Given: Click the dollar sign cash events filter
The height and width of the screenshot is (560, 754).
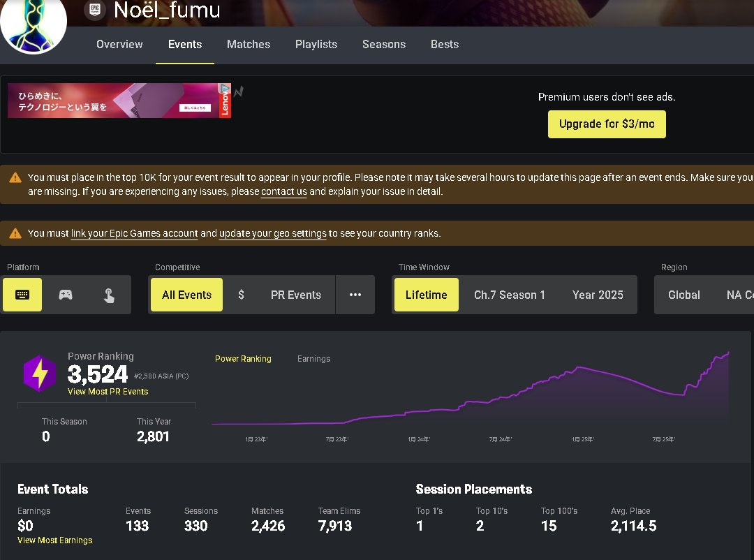Looking at the screenshot, I should click(241, 295).
